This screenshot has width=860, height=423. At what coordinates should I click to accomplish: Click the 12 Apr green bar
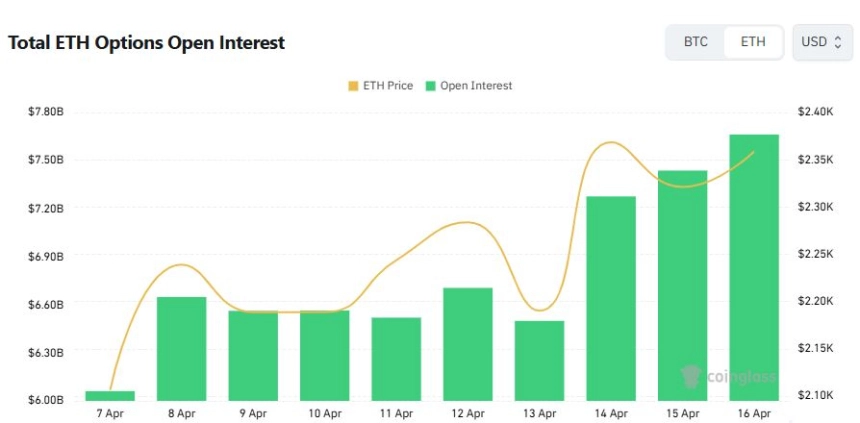[x=468, y=344]
